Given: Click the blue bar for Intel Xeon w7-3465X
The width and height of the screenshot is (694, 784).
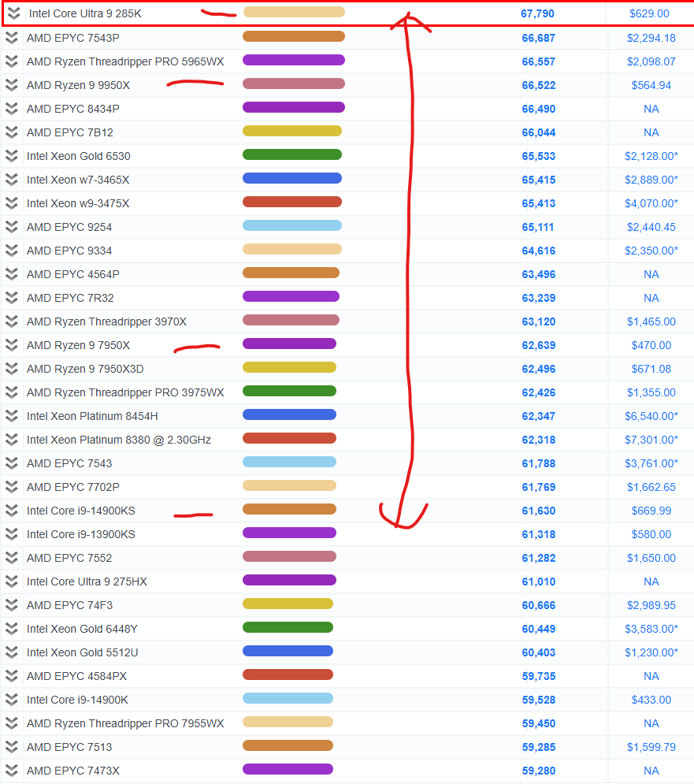Looking at the screenshot, I should (x=292, y=178).
